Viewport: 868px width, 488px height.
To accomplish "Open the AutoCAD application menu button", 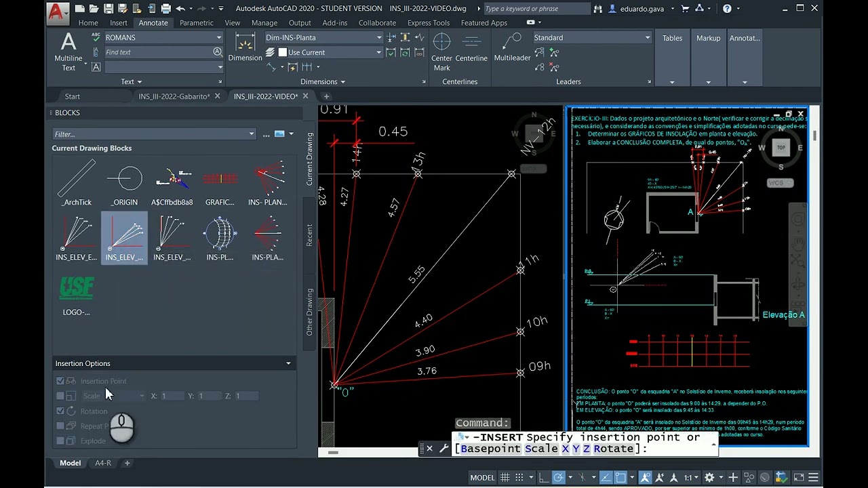I will 58,12.
